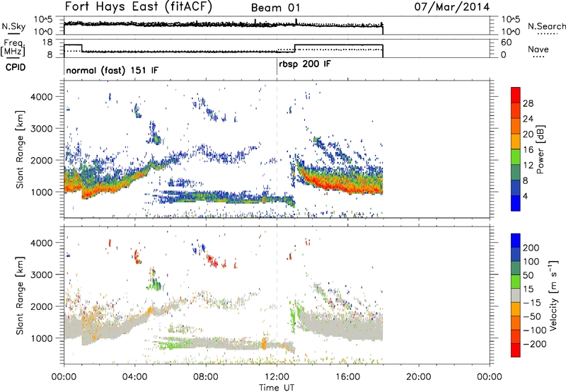
Task: Pick the bright green Velocity segment near 50
Action: click(516, 282)
